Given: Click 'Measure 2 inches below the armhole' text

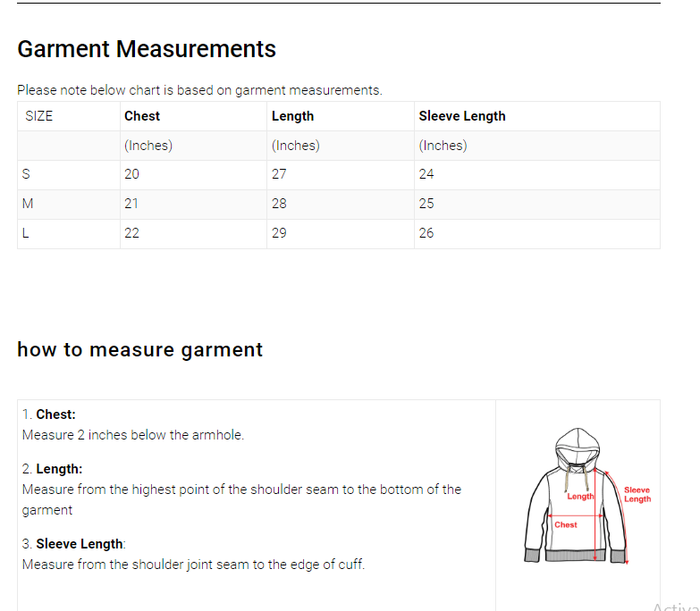Looking at the screenshot, I should click(133, 435).
